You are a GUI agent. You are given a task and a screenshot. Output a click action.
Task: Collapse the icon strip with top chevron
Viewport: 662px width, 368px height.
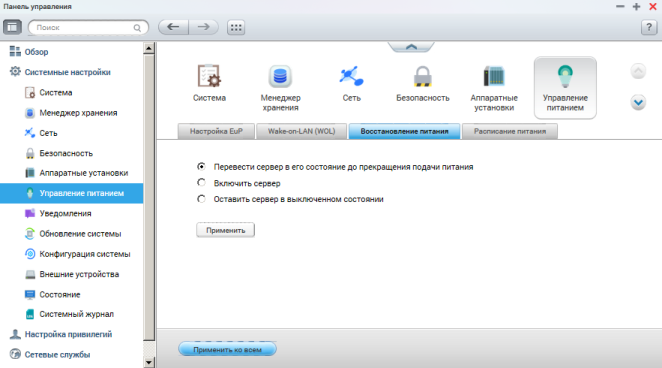411,47
